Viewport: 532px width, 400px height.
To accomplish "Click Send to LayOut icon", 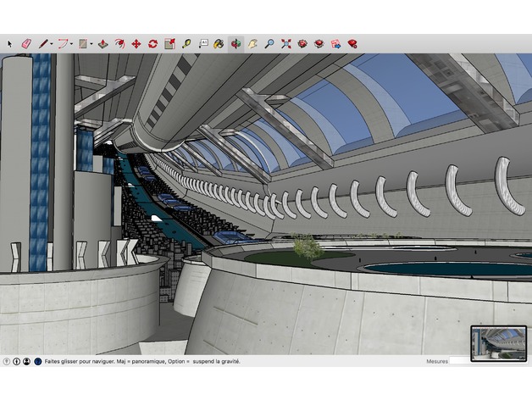I will [x=336, y=44].
